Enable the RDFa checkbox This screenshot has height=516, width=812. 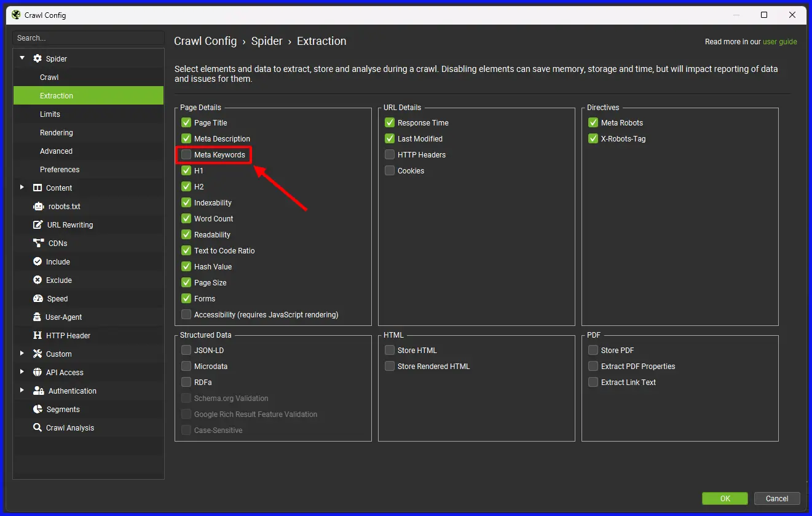[x=186, y=382]
